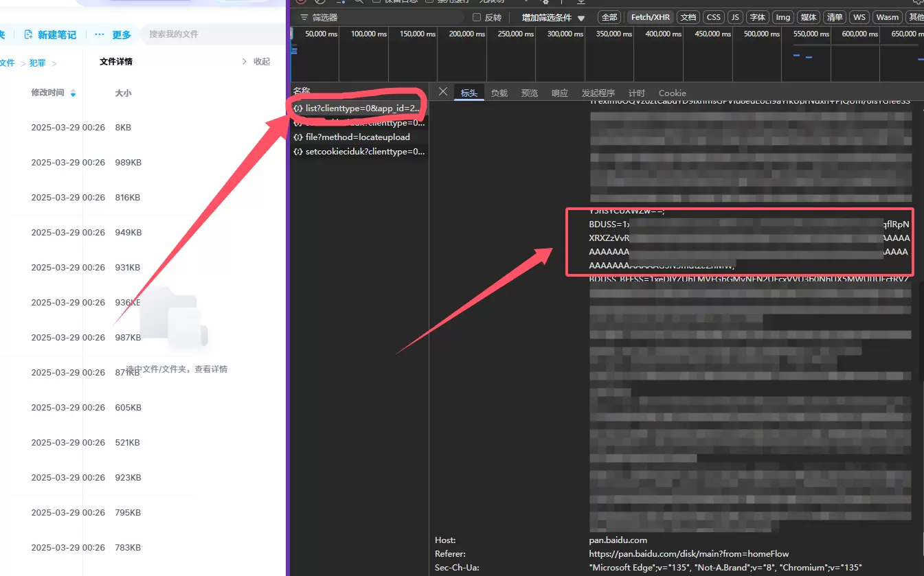Image resolution: width=924 pixels, height=576 pixels.
Task: Close the request details pane with X
Action: click(443, 92)
